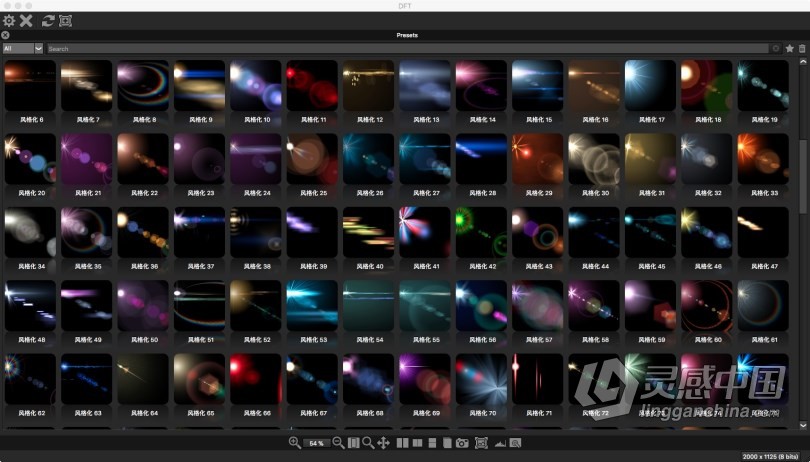Select preset thumbnail 风格化 29

tap(538, 159)
